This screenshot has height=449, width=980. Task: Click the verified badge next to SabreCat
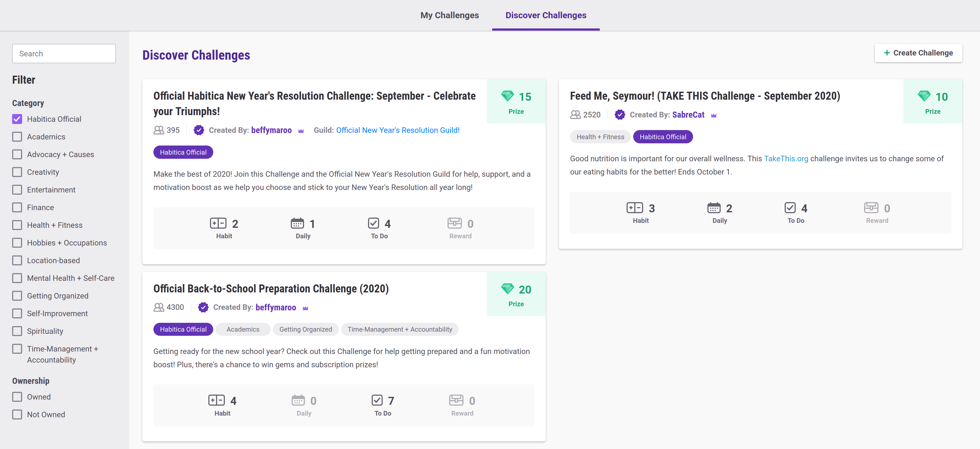pyautogui.click(x=620, y=115)
